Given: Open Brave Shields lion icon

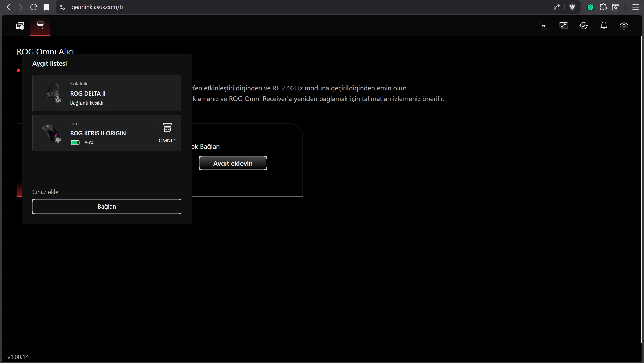Looking at the screenshot, I should click(573, 7).
